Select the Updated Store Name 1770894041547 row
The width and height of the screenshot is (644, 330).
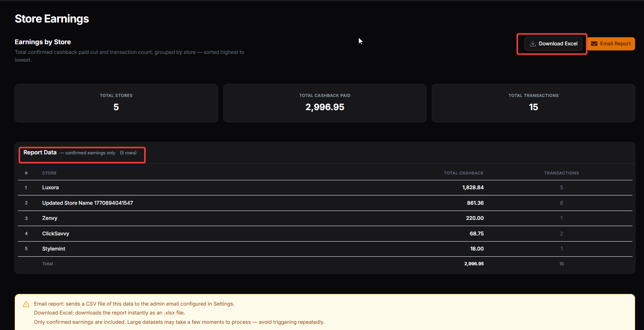(x=88, y=203)
